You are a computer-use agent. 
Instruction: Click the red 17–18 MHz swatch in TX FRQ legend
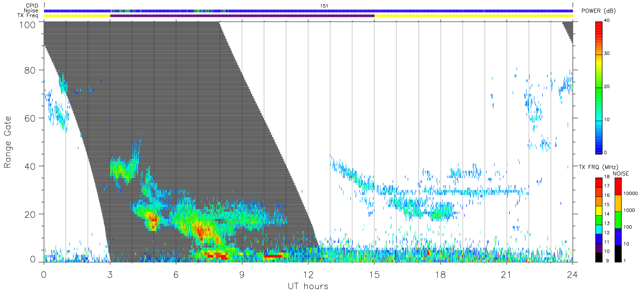[598, 183]
